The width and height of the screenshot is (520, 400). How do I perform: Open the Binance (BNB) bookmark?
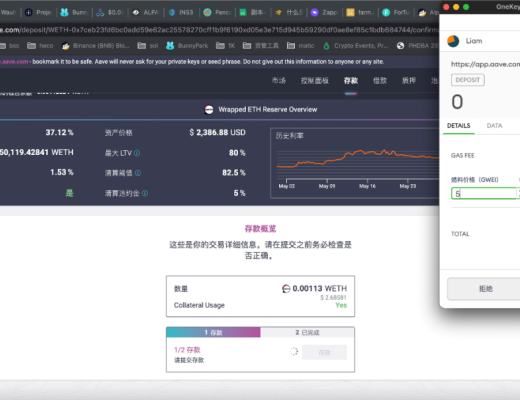pos(96,45)
